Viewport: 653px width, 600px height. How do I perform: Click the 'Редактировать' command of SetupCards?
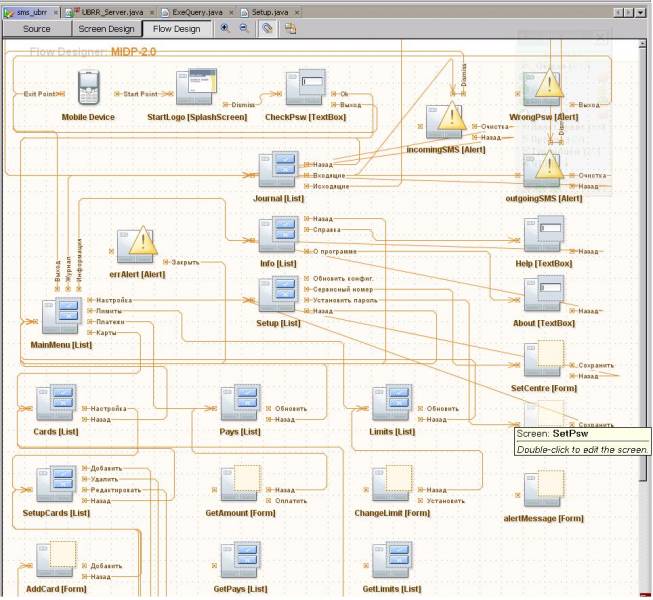coord(116,490)
